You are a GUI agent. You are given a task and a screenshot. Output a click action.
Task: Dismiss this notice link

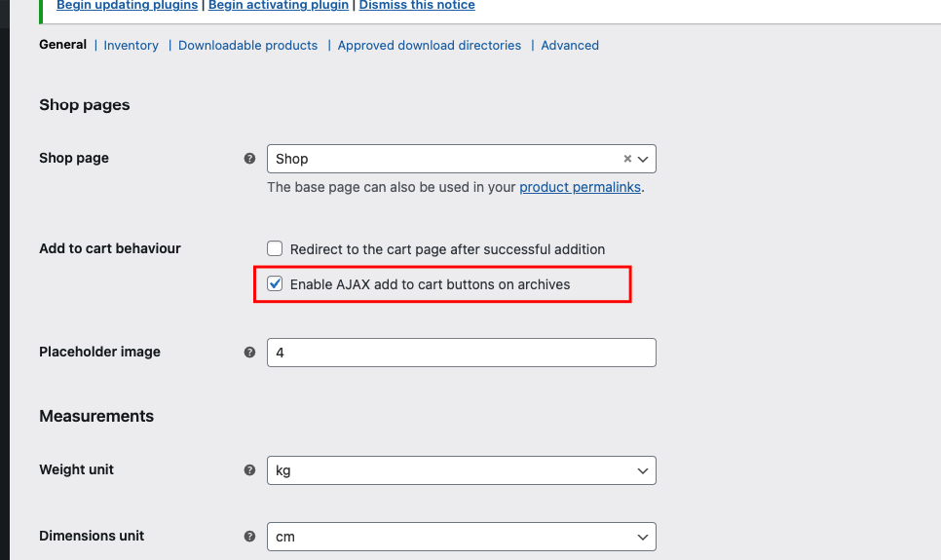417,6
